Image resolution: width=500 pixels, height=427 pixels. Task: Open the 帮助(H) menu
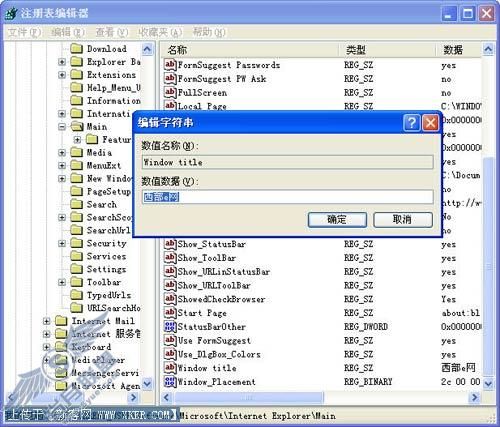[209, 32]
